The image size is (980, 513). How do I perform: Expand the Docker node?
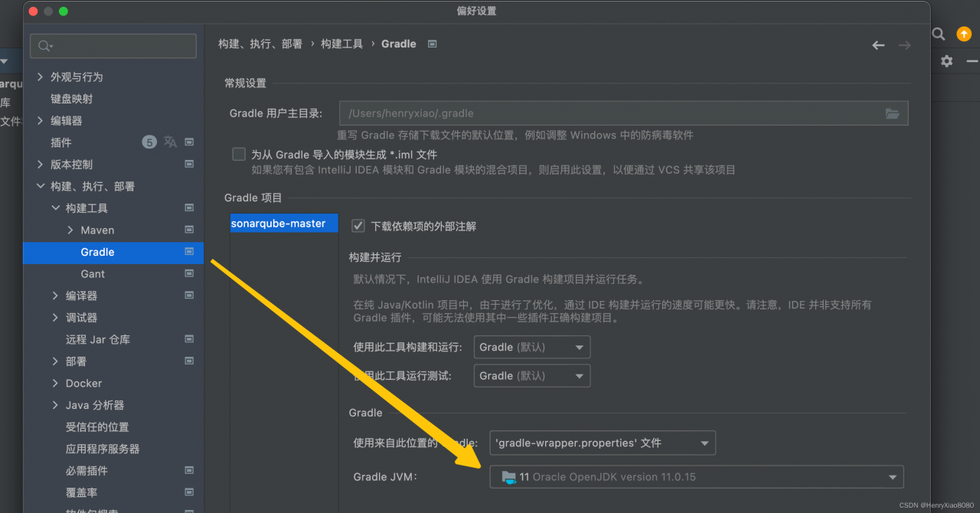(x=56, y=383)
